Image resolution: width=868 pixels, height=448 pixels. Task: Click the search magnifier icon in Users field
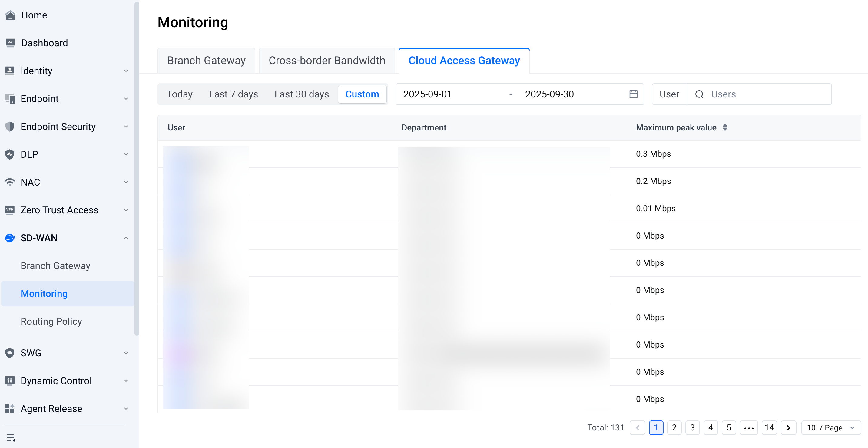pyautogui.click(x=699, y=94)
